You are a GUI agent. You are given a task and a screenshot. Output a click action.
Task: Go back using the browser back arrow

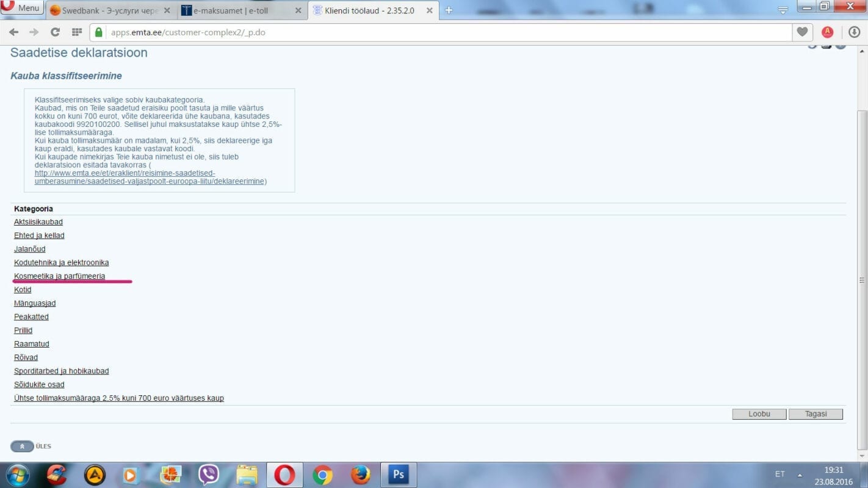13,32
